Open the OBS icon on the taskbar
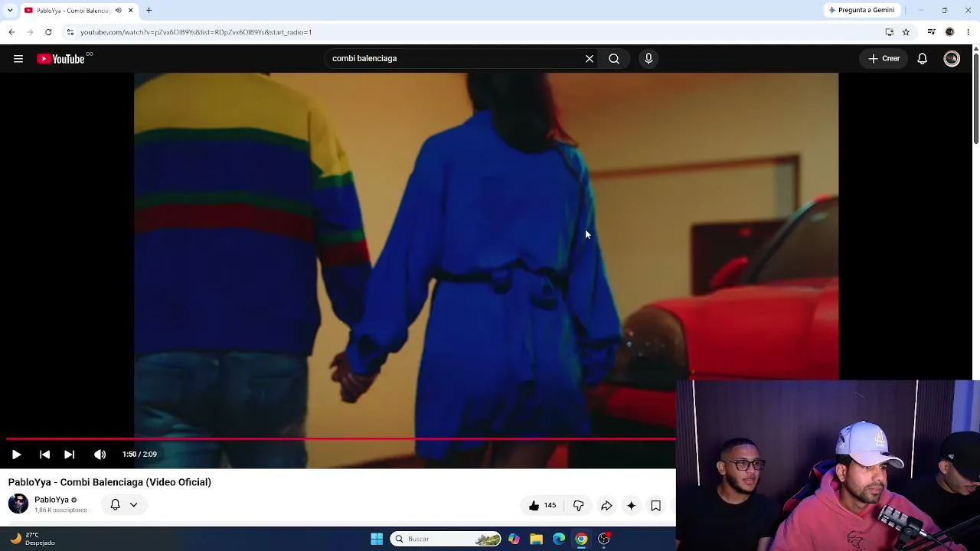 point(604,539)
